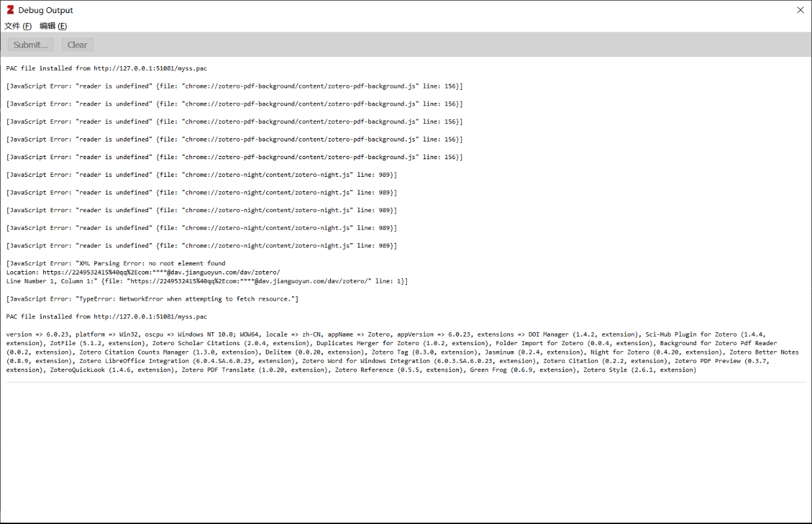Open the 文件(F) menu
Screen dimensions: 812x524
tap(16, 26)
